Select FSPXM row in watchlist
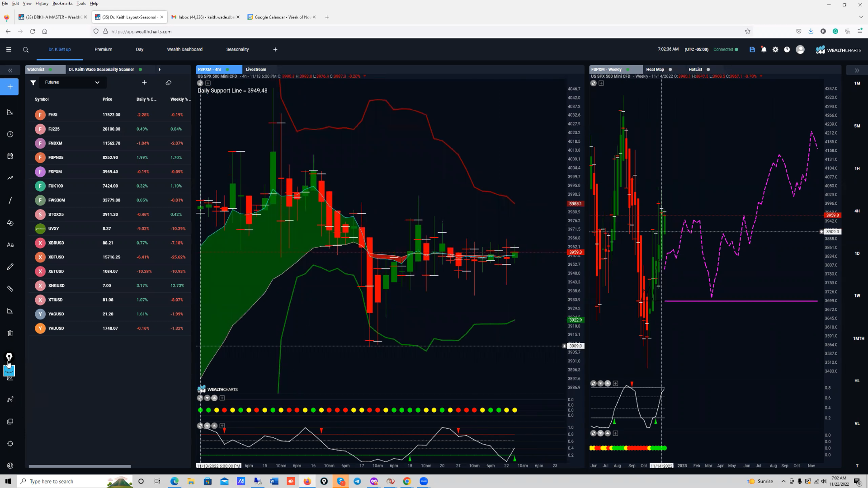 [110, 172]
